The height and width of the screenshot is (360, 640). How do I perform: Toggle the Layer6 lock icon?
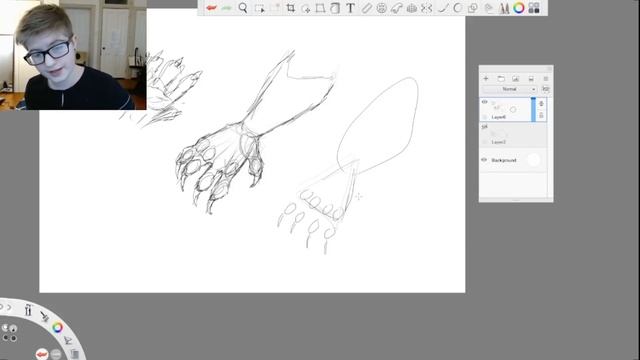tap(542, 104)
